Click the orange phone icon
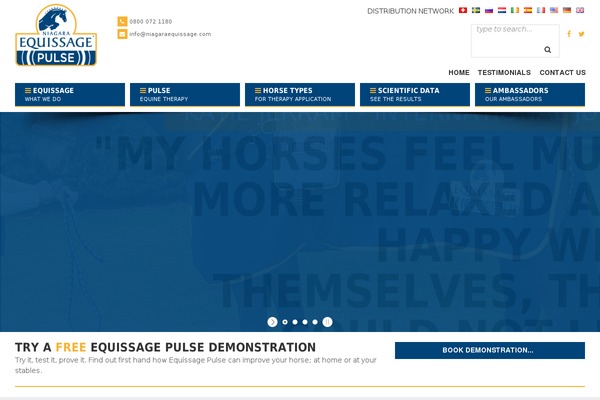This screenshot has width=600, height=400. tap(122, 21)
